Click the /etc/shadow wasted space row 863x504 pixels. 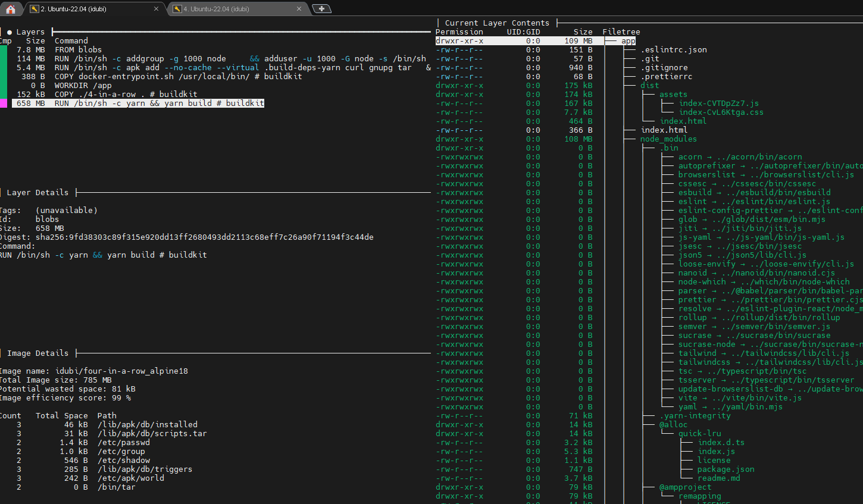(x=83, y=460)
